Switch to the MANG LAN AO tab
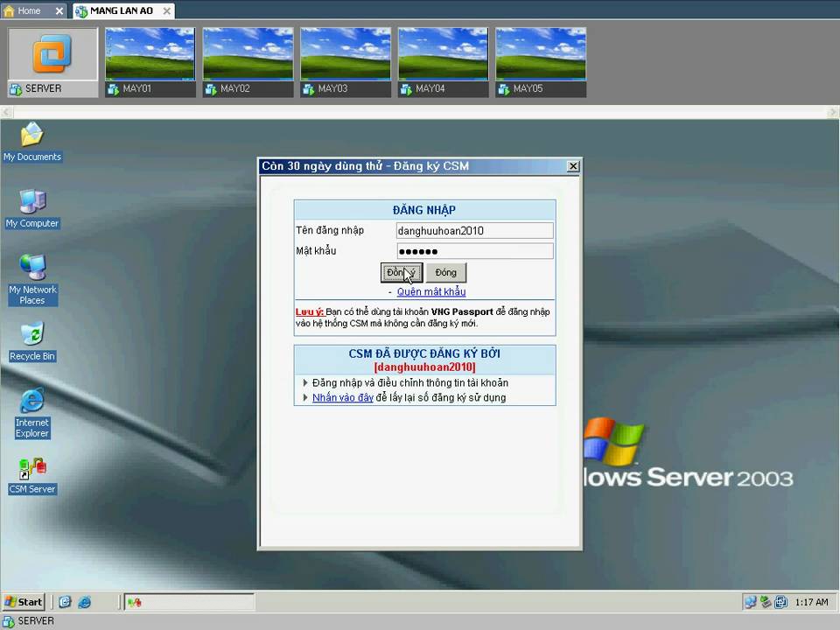This screenshot has height=630, width=840. [x=121, y=10]
